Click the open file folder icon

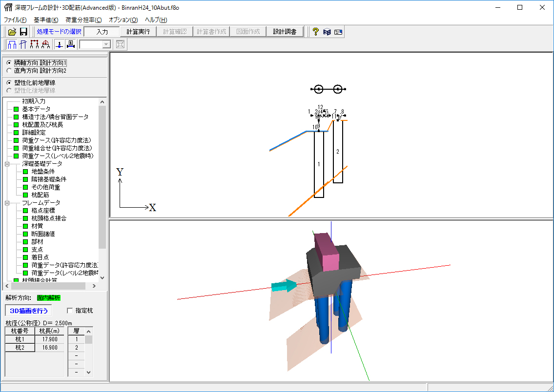(x=12, y=32)
